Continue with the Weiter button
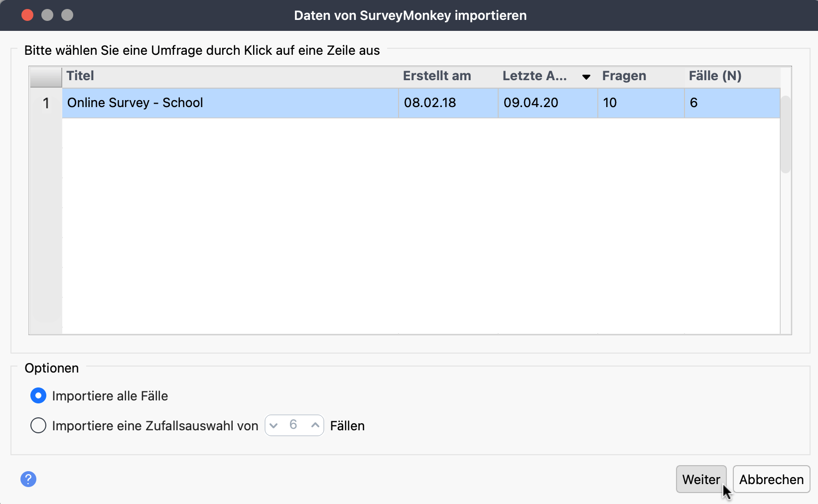 pyautogui.click(x=701, y=479)
